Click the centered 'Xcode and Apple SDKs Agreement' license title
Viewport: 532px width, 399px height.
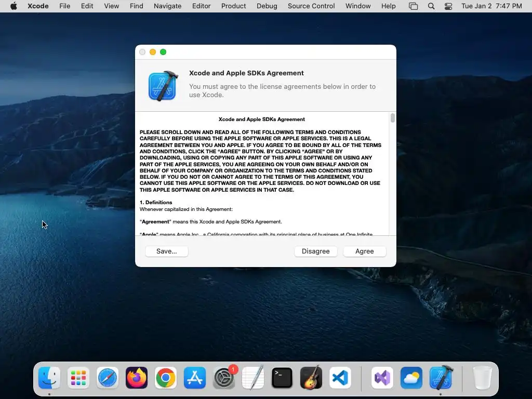[262, 119]
